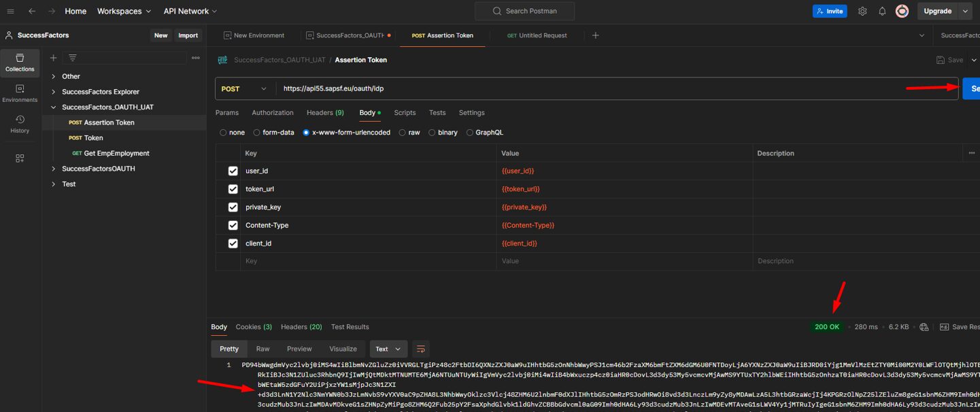
Task: Open the tab list chevron dropdown
Action: (x=922, y=35)
